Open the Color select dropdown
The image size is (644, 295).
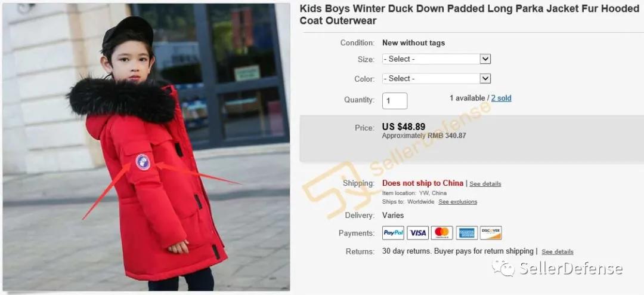[x=436, y=78]
